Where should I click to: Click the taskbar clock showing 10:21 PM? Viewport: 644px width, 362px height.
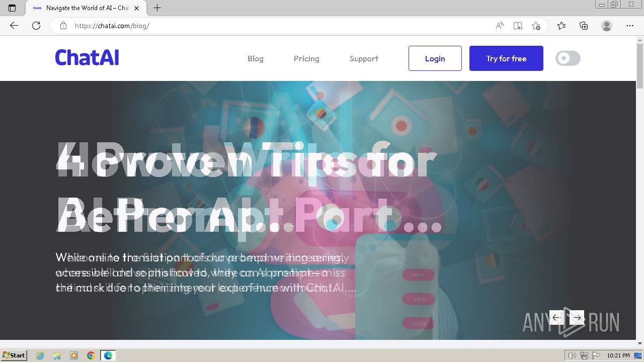click(x=618, y=355)
